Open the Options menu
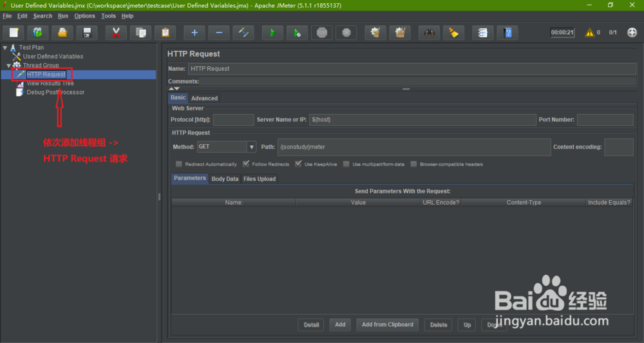Screen dimensions: 644x343 click(x=84, y=16)
